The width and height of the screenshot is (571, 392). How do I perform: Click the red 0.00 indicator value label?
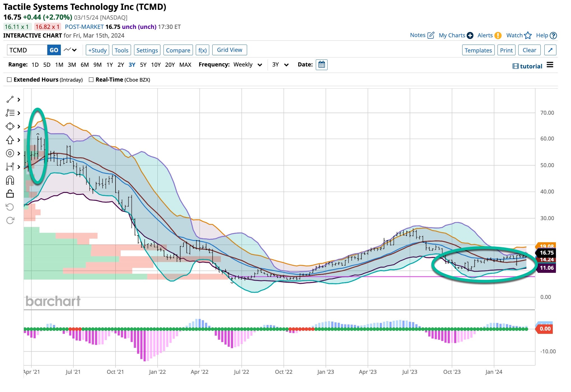click(x=545, y=329)
